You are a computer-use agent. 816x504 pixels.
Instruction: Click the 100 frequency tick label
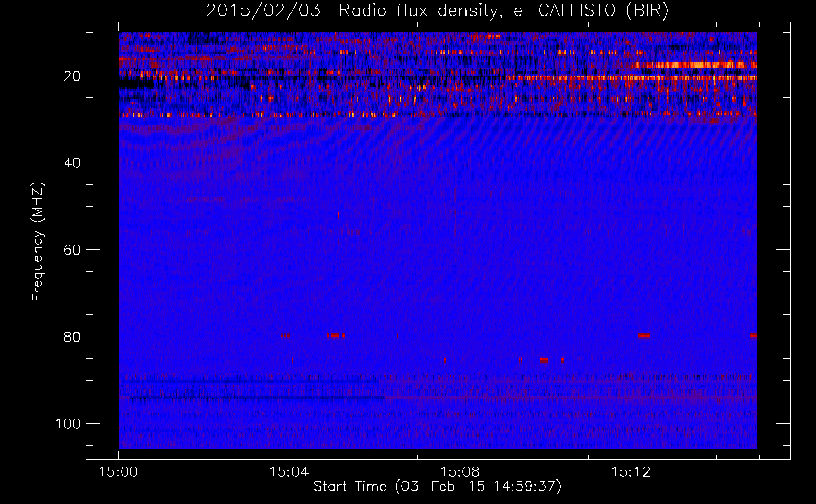click(x=68, y=424)
